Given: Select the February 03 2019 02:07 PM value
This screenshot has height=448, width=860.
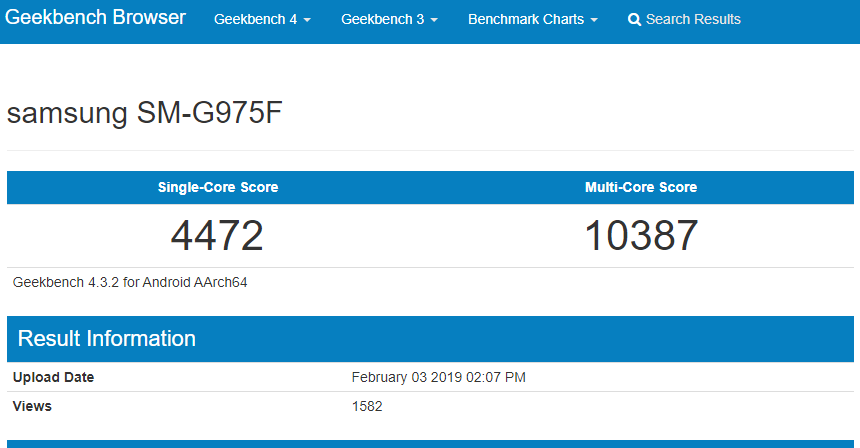Looking at the screenshot, I should coord(439,377).
